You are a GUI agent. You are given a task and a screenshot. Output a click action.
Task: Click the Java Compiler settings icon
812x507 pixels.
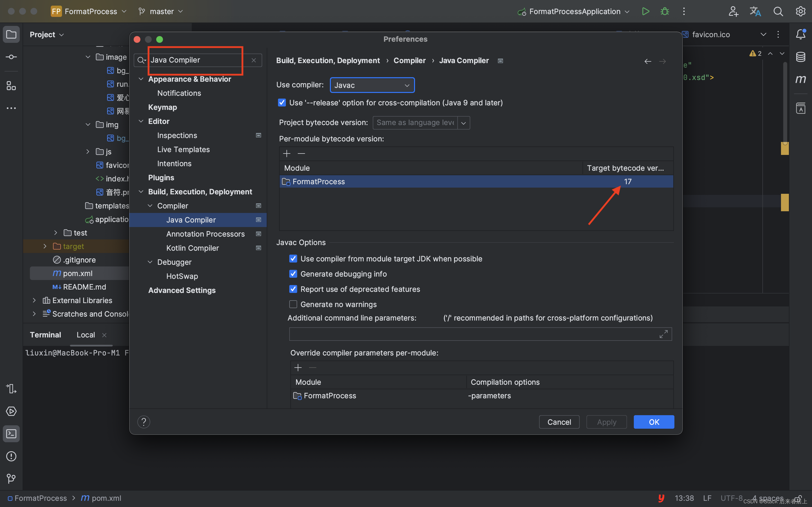coord(258,220)
